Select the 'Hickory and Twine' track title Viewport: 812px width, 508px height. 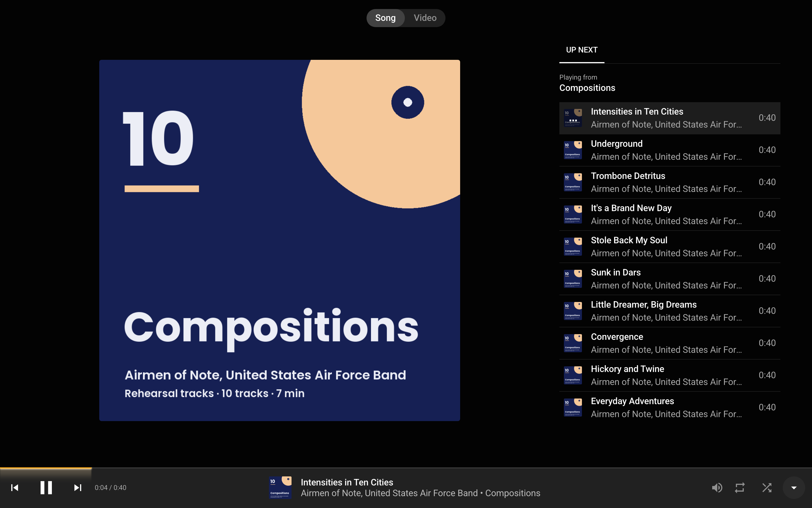tap(627, 369)
